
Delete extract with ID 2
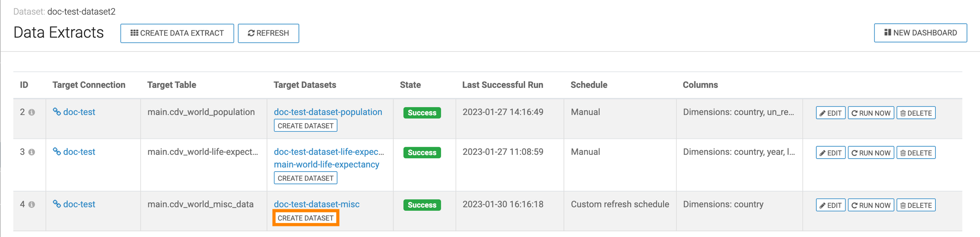click(916, 113)
